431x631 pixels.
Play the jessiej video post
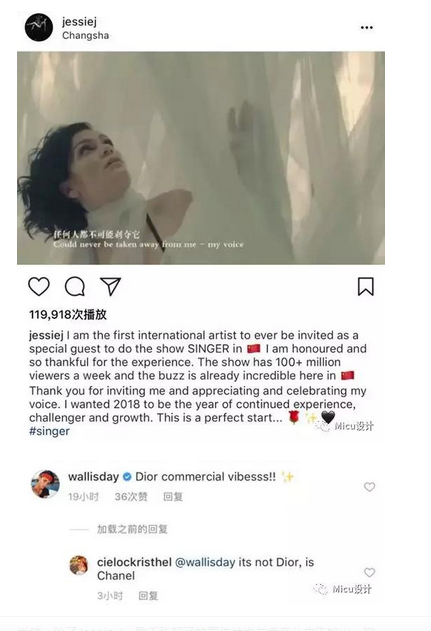coord(201,158)
